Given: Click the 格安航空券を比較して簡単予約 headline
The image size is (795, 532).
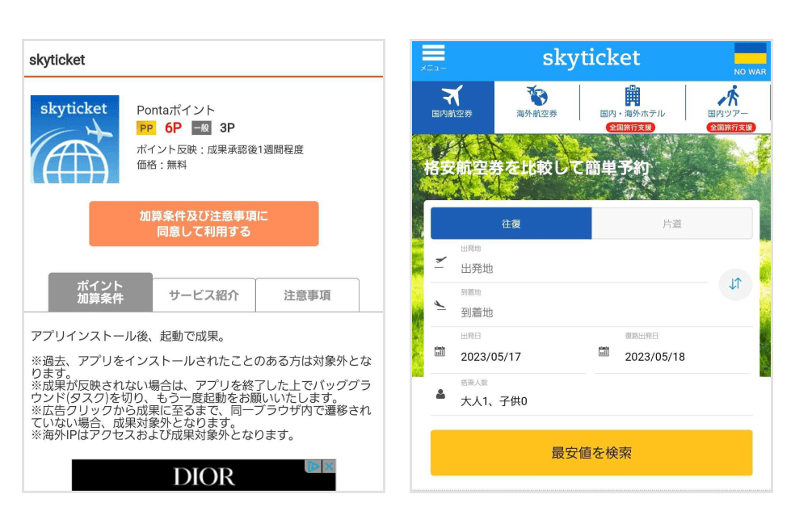Looking at the screenshot, I should 536,168.
